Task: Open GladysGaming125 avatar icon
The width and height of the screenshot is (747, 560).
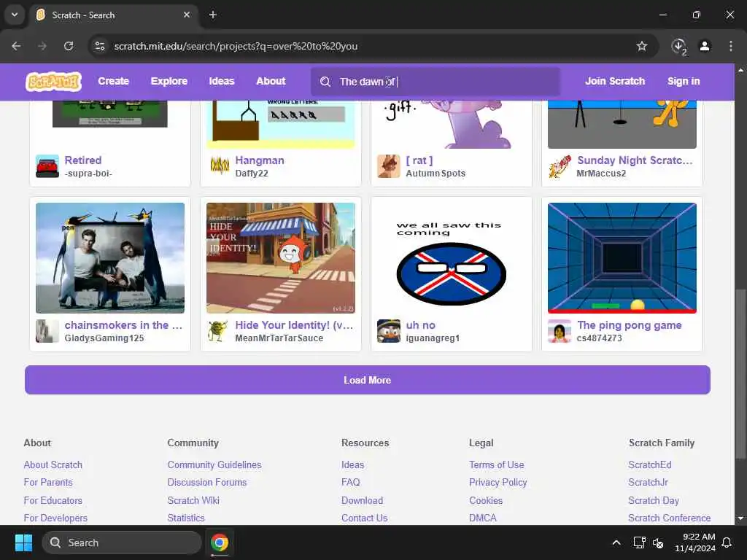Action: [47, 331]
